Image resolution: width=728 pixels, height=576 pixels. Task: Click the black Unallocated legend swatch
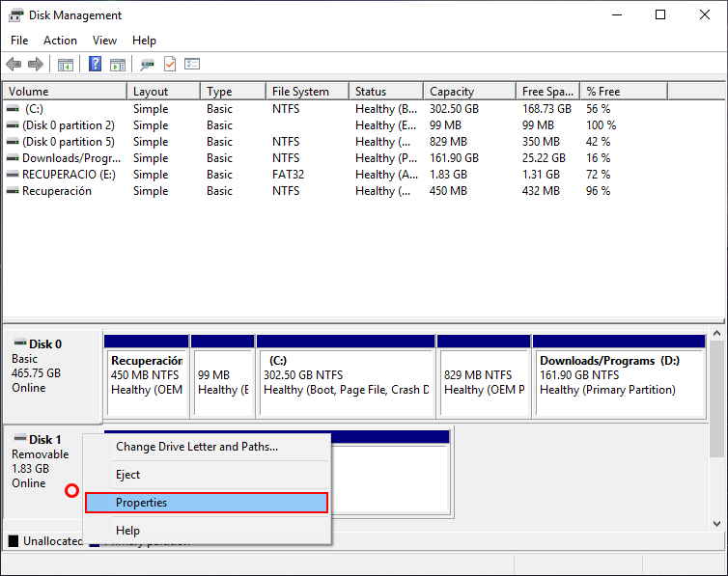pyautogui.click(x=14, y=540)
